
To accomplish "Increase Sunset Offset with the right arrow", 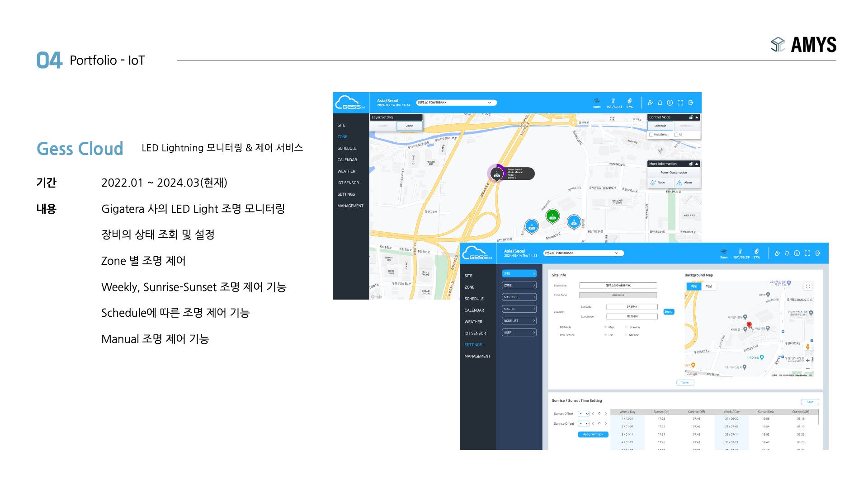I will 606,414.
